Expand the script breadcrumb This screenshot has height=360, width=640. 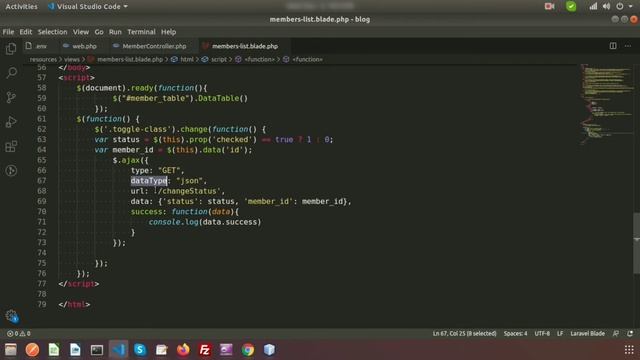coord(219,59)
